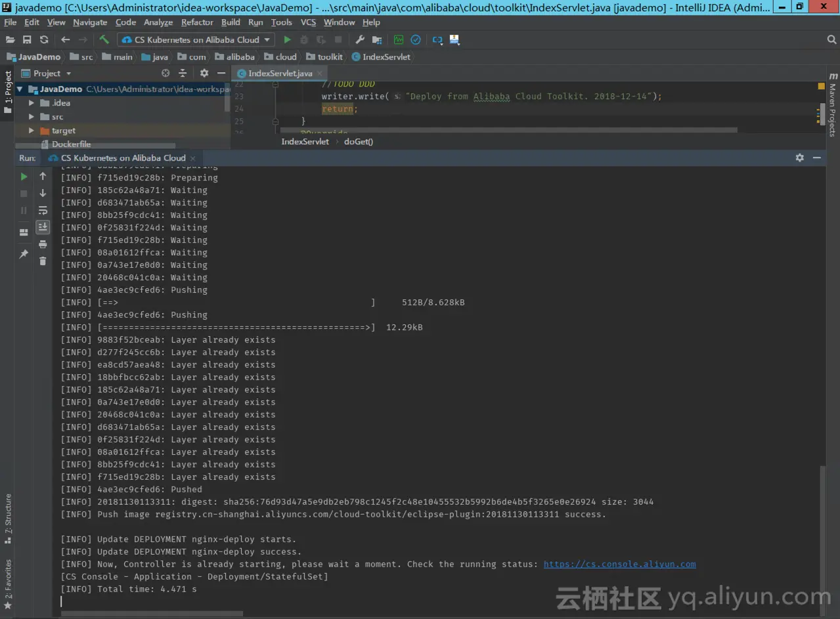Click the blue checkmark circle toolbar icon

tap(416, 40)
